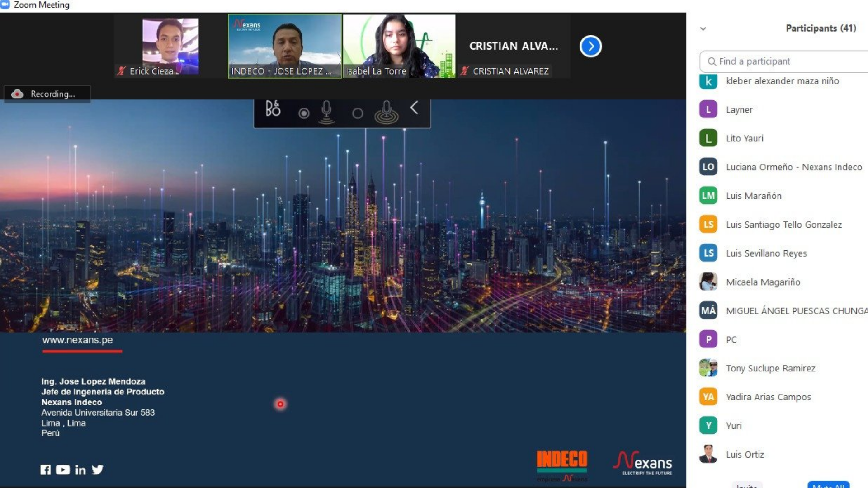Screen dimensions: 868x488
Task: Click the B&O audio control logo
Action: coord(273,109)
